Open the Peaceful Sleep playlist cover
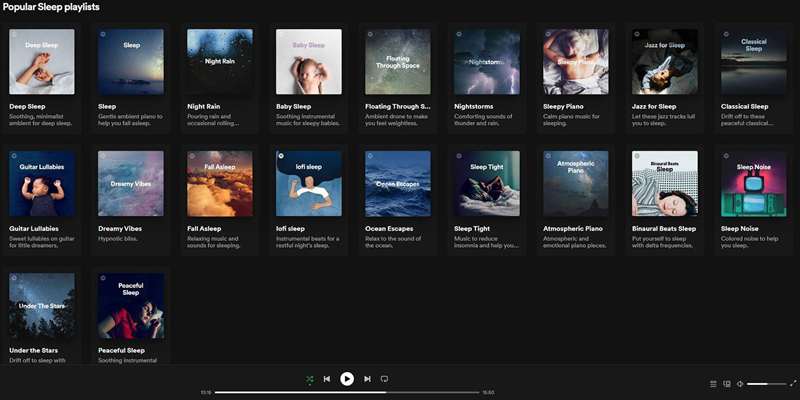The width and height of the screenshot is (800, 400). pos(131,306)
